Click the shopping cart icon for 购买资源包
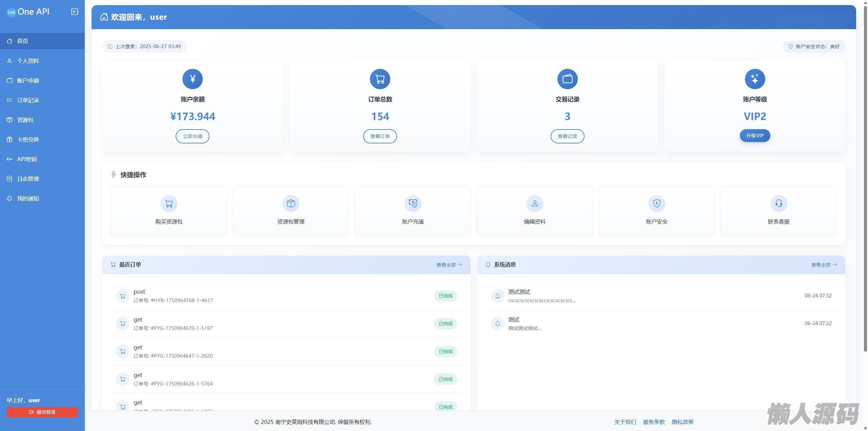868x431 pixels. (169, 203)
